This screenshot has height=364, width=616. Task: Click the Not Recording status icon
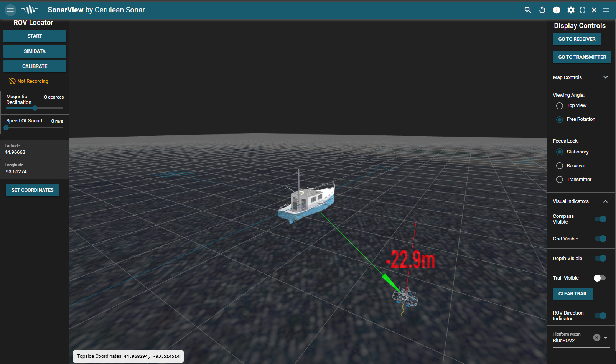pos(13,81)
